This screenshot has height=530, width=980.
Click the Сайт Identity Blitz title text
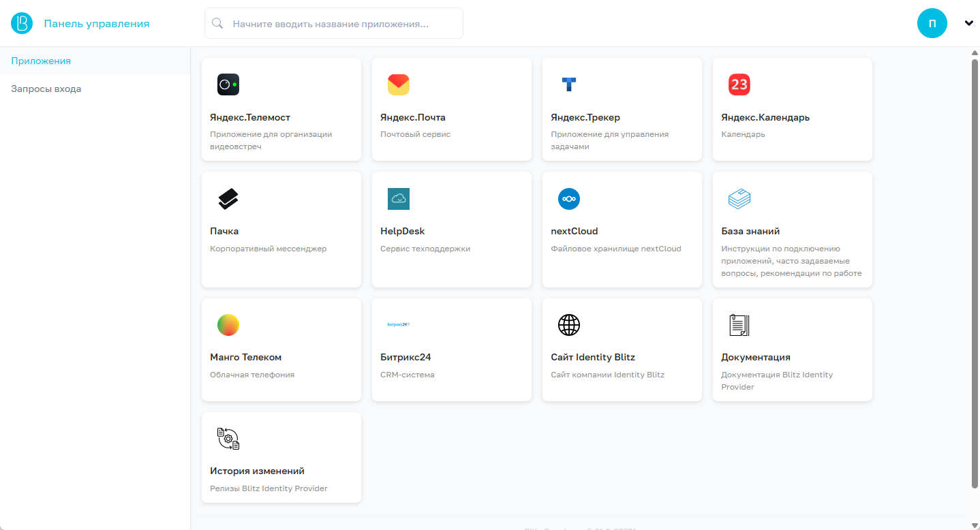click(x=593, y=358)
